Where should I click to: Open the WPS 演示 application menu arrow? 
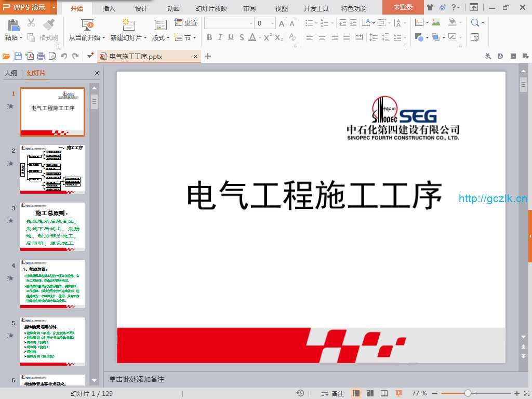pyautogui.click(x=54, y=7)
